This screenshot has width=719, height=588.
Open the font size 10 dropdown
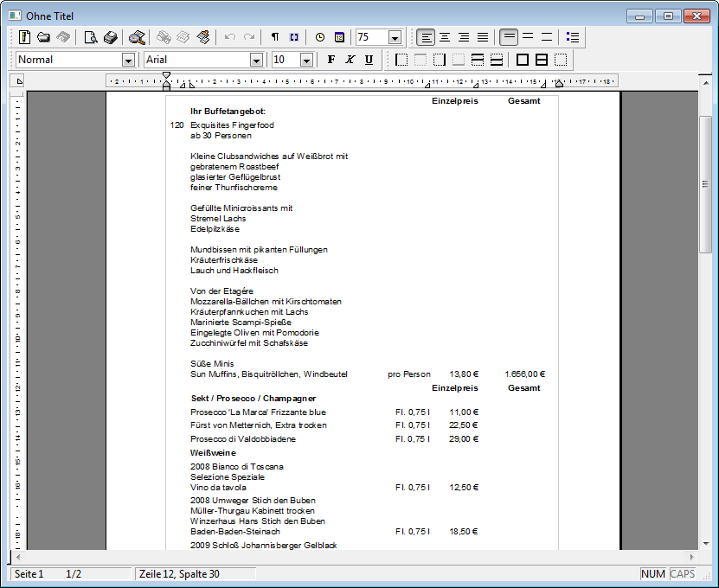(306, 60)
